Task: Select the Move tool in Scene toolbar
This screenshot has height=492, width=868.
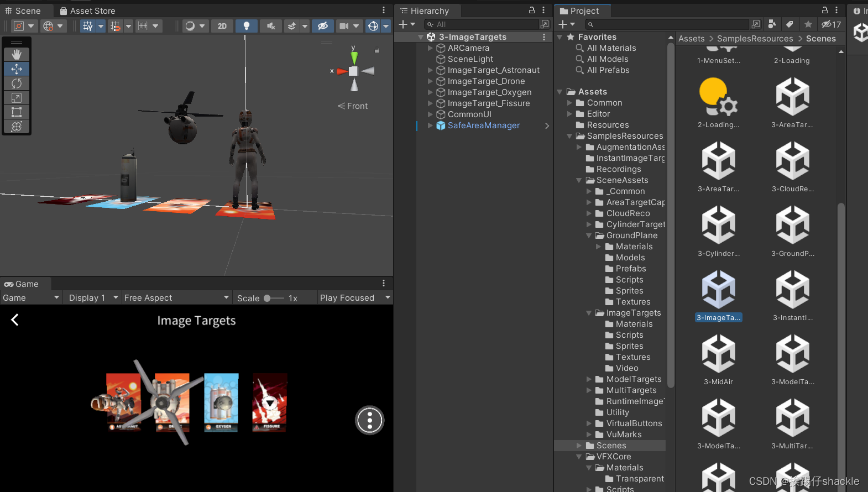Action: [x=17, y=69]
